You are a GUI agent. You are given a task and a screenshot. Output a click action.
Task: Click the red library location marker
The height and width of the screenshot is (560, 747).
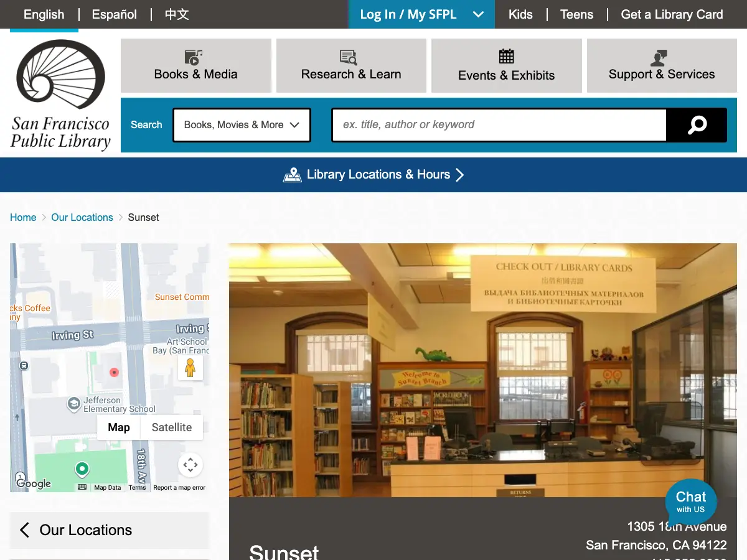click(x=114, y=372)
